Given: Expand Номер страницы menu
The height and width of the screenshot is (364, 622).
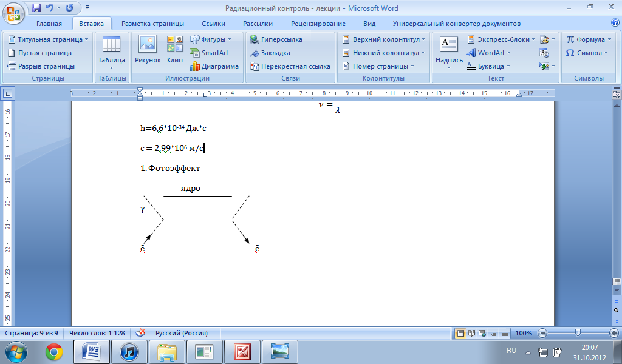Looking at the screenshot, I should [378, 66].
